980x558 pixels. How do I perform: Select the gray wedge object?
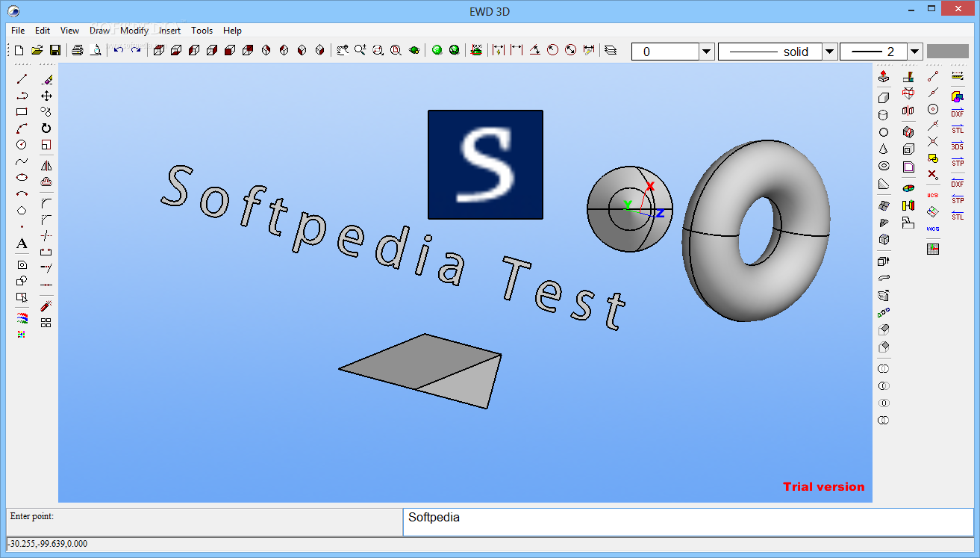pyautogui.click(x=422, y=371)
